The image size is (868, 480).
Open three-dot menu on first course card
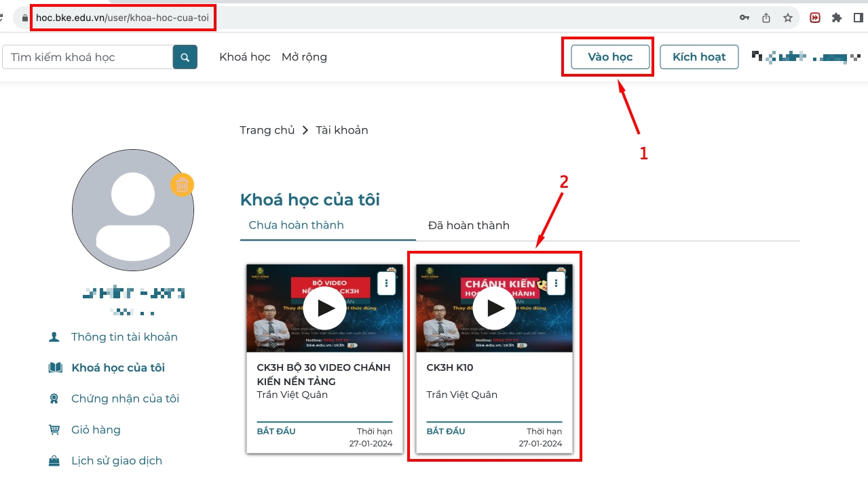coord(386,283)
